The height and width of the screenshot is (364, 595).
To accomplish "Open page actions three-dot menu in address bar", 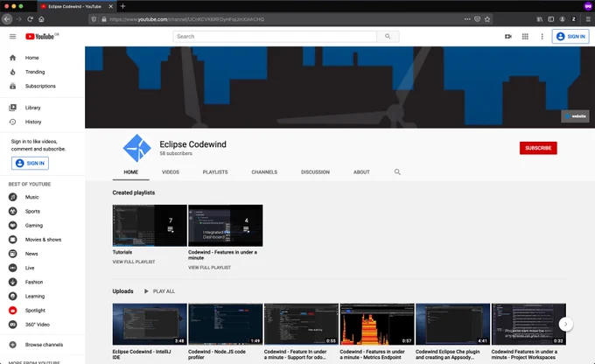I will pos(467,19).
